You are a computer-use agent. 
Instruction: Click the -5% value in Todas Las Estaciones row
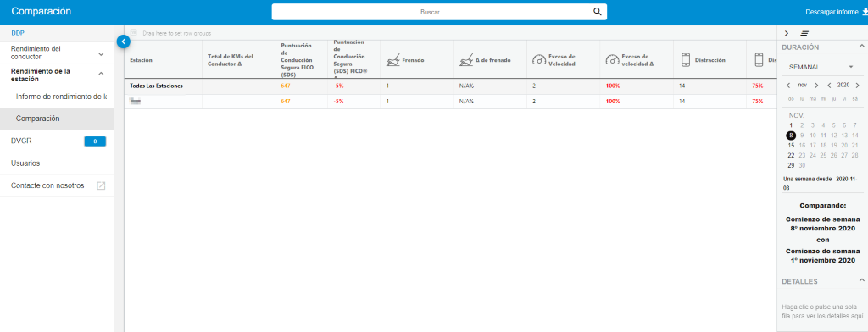click(x=339, y=86)
